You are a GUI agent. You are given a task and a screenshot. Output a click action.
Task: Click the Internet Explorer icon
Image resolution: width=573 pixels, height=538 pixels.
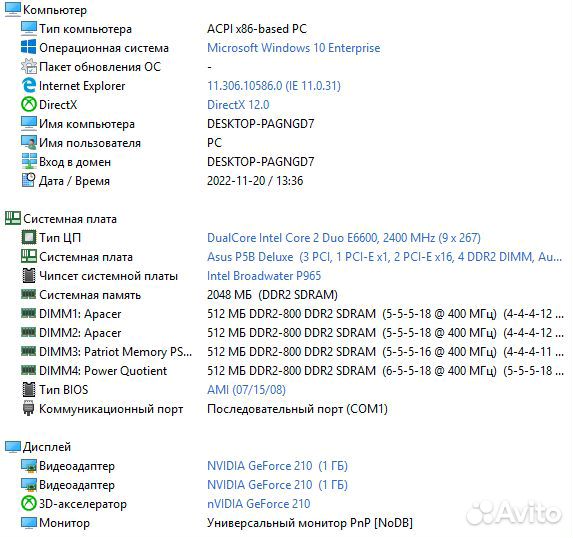click(29, 86)
